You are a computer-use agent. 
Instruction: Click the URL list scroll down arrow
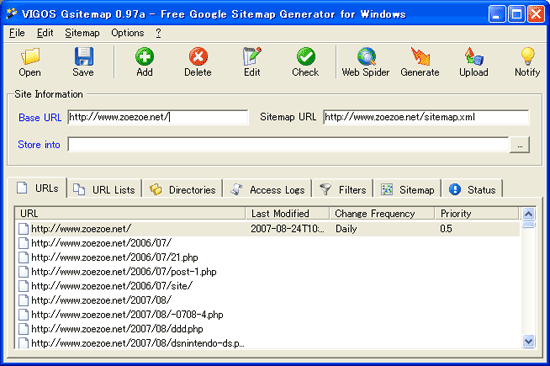[529, 340]
